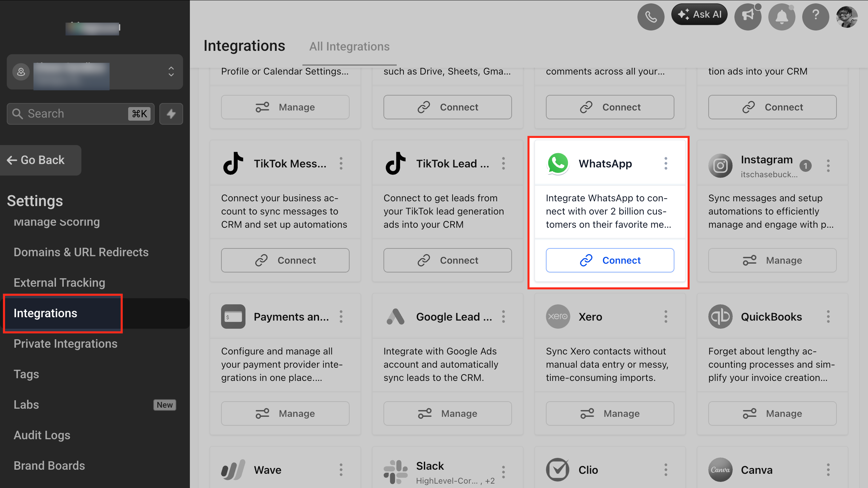Click the sub-account location pin icon
This screenshot has width=868, height=488.
tap(21, 72)
